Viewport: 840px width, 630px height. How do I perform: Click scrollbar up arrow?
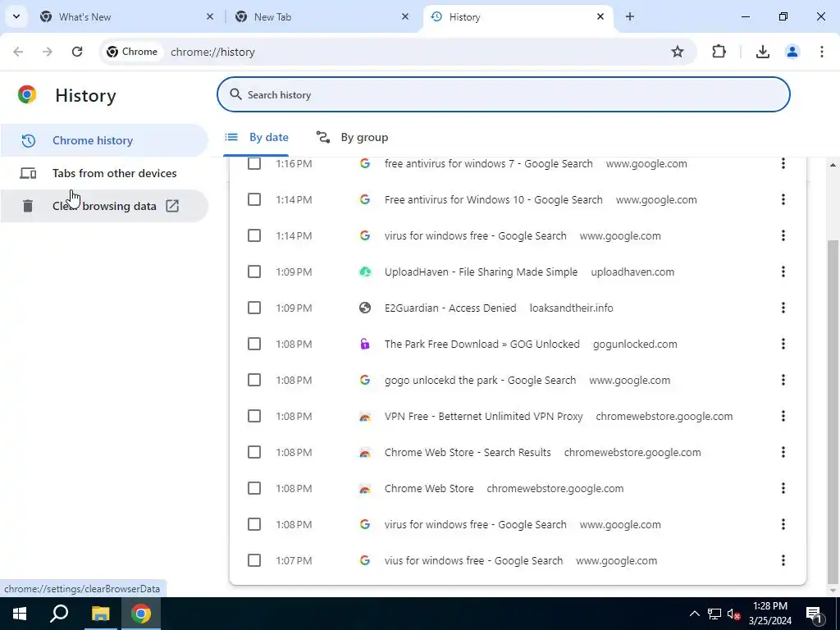[833, 165]
